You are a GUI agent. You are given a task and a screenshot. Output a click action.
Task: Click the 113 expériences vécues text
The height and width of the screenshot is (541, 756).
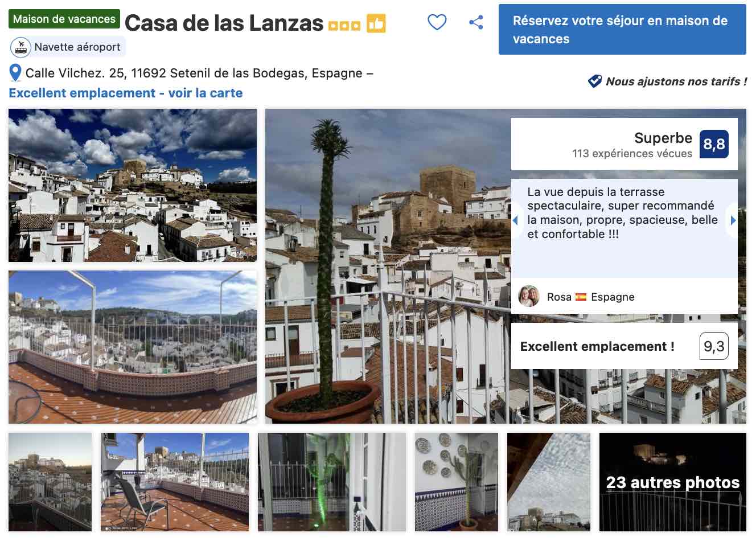click(632, 153)
